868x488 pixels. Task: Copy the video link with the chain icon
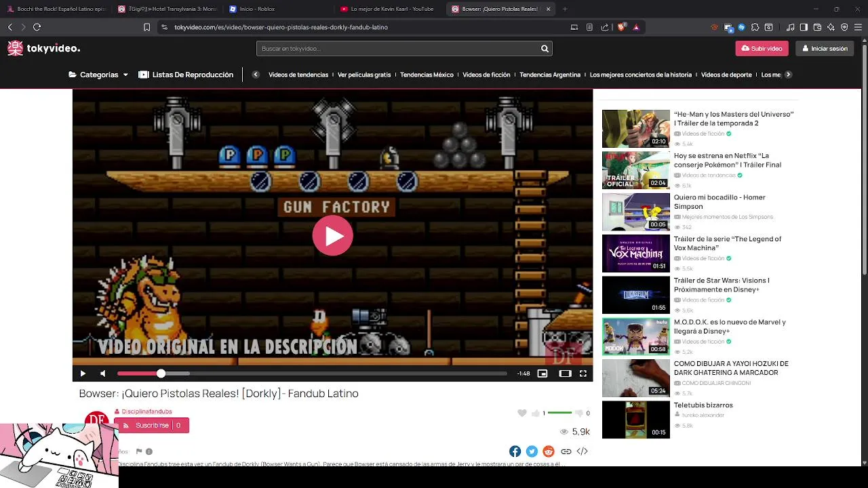click(566, 451)
